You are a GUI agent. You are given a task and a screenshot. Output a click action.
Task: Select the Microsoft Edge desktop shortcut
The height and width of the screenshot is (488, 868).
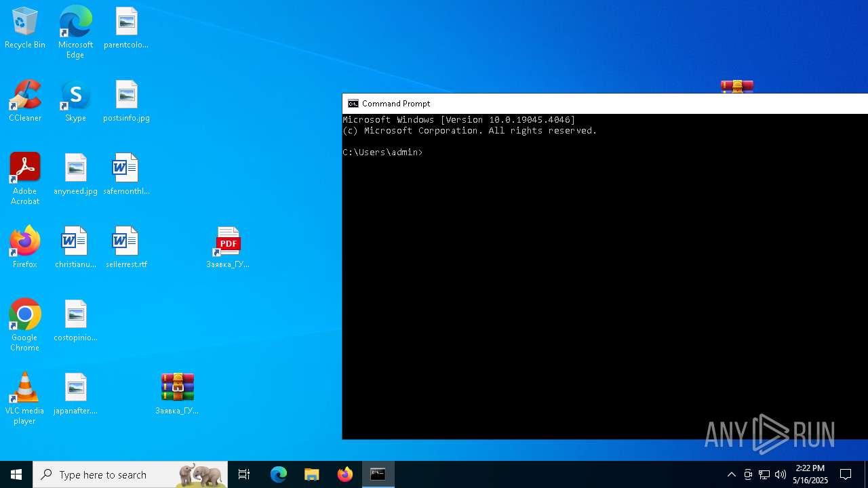point(75,33)
